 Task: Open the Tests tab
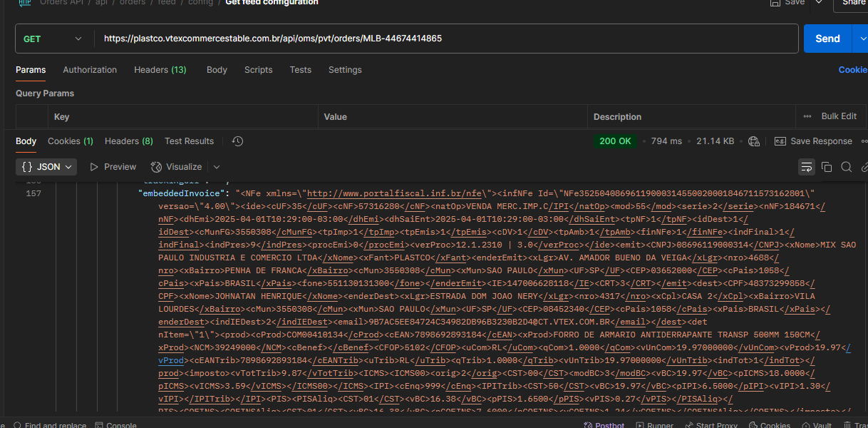(300, 70)
